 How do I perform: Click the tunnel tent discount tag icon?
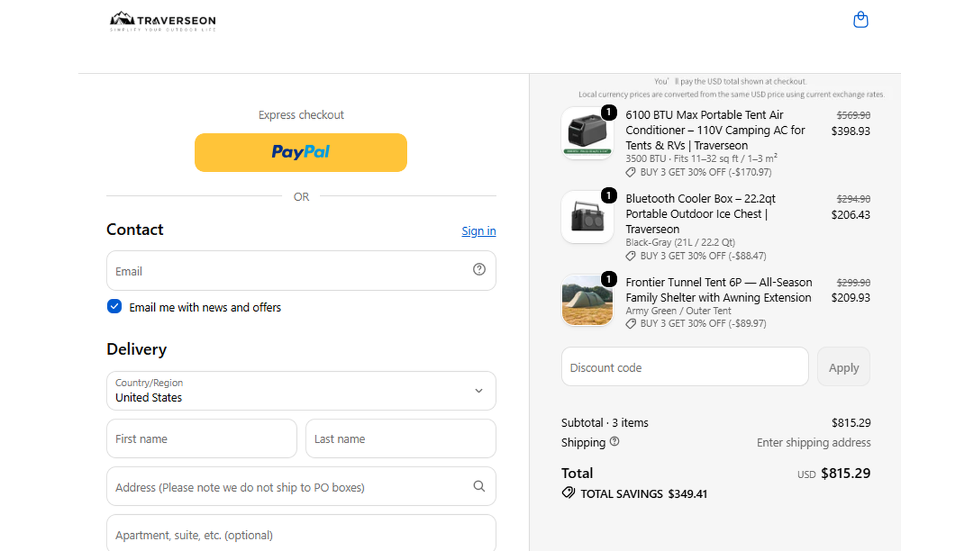pos(631,324)
